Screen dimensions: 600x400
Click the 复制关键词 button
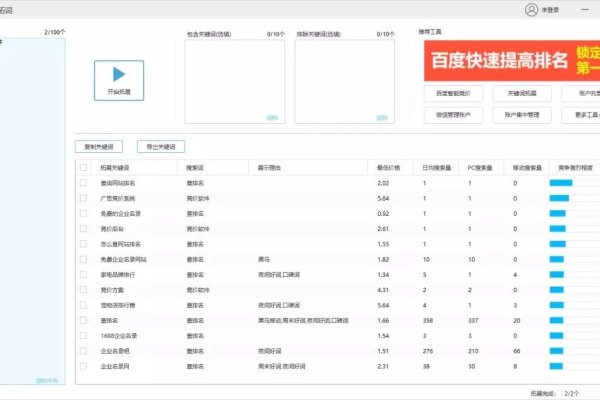[x=99, y=147]
